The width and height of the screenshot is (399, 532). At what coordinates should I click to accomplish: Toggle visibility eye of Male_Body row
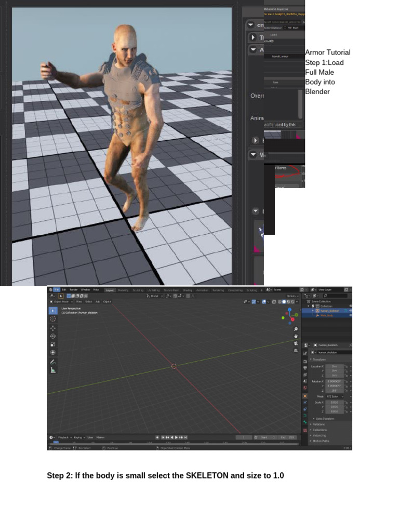(x=350, y=315)
